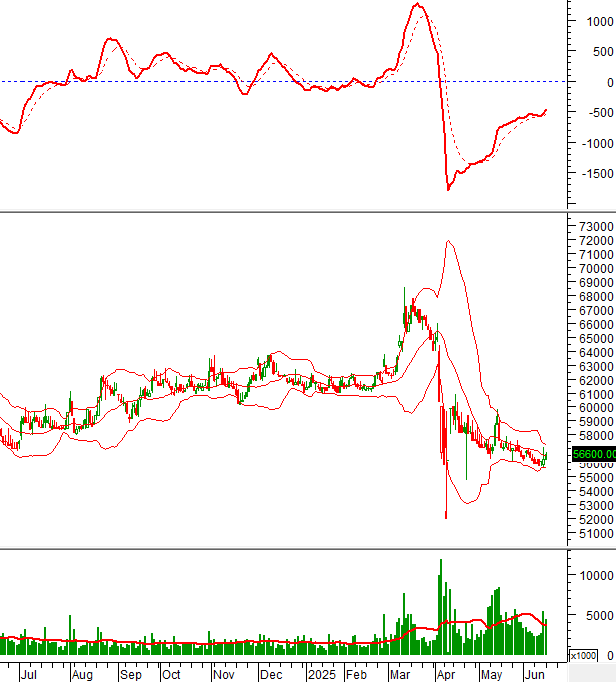Click the 53000 price axis label
The image size is (616, 682).
click(596, 505)
